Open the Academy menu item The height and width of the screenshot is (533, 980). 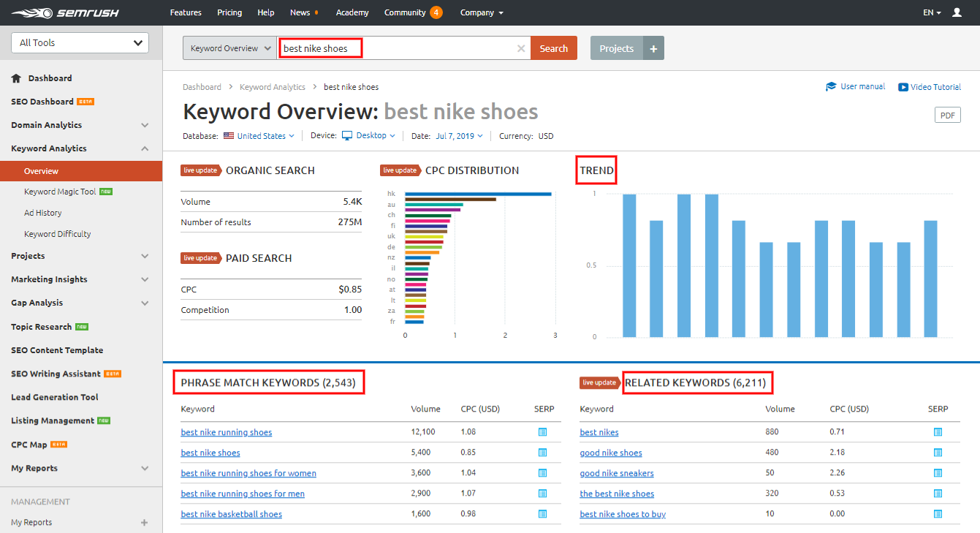pyautogui.click(x=352, y=12)
